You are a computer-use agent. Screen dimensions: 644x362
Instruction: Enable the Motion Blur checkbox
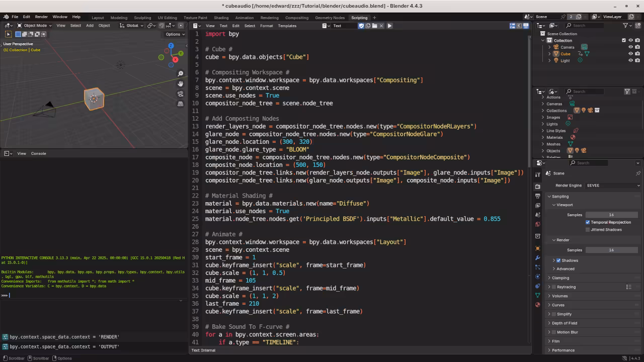[x=554, y=332]
